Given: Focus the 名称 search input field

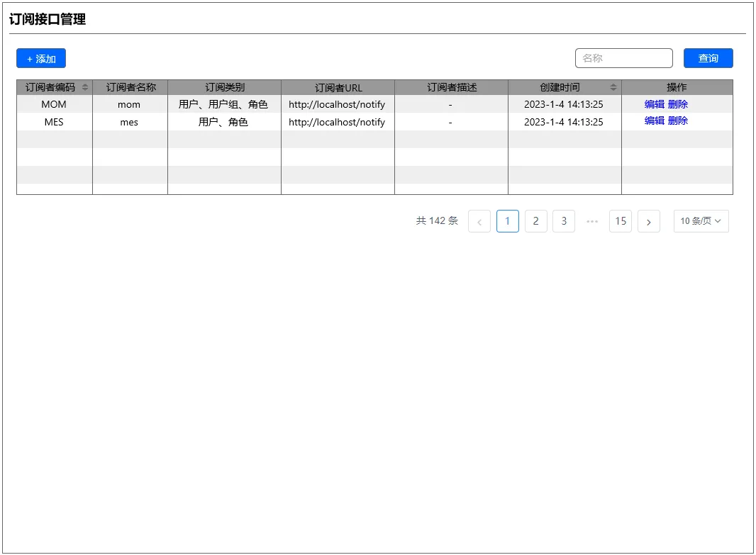Looking at the screenshot, I should (x=623, y=58).
